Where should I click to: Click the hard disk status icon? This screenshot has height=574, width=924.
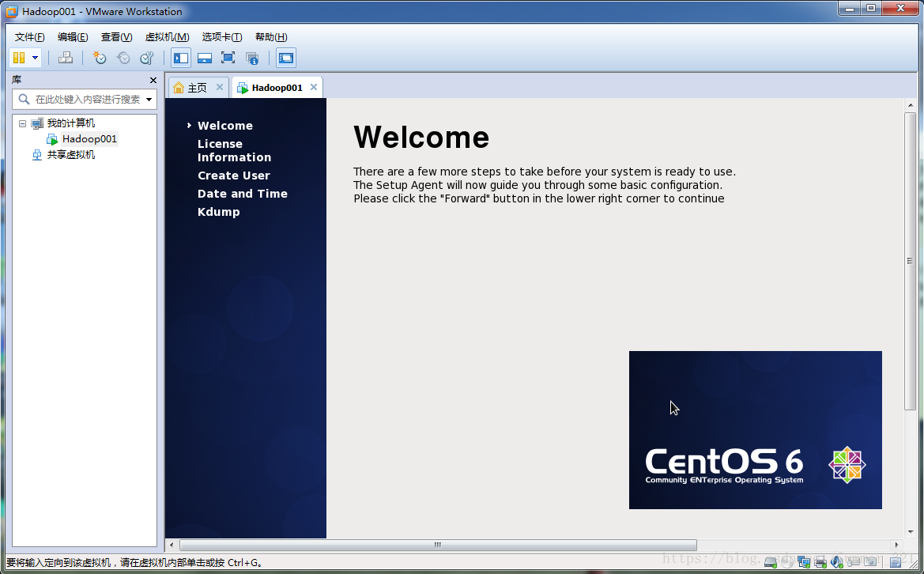coord(771,562)
